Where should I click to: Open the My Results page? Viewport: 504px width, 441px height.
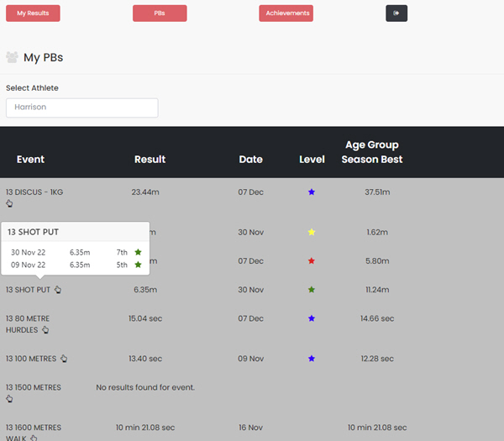click(x=33, y=13)
